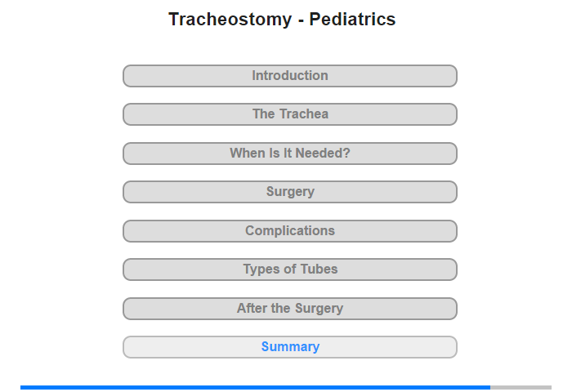572x392 pixels.
Task: Open the Introduction section
Action: pos(289,76)
